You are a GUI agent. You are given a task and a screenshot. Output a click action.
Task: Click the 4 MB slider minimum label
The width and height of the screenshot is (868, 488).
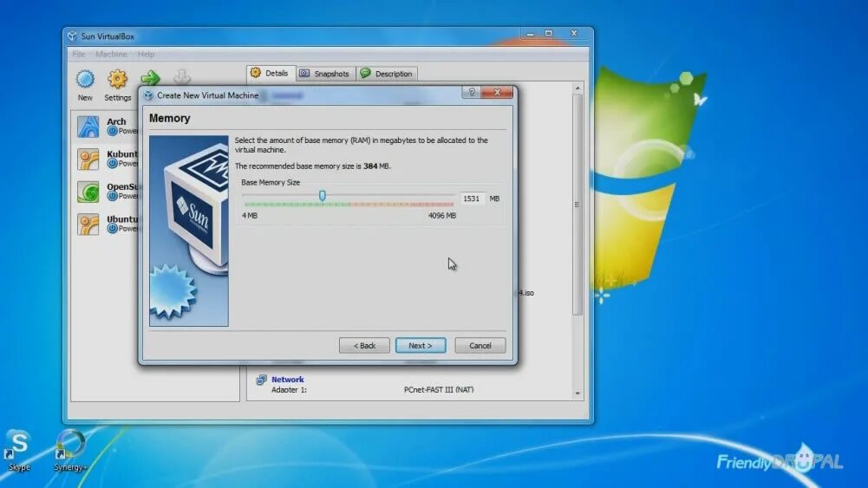tap(250, 216)
